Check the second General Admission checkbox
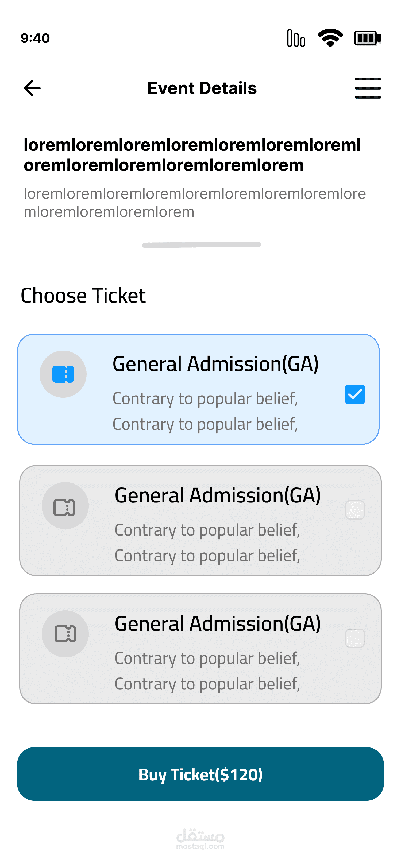The width and height of the screenshot is (401, 868). point(355,510)
